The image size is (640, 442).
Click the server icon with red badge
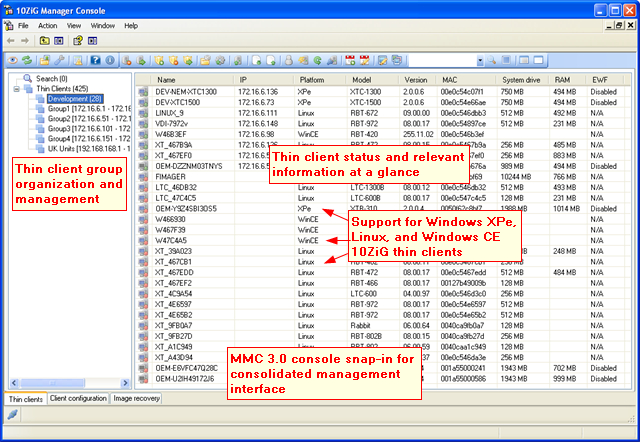click(127, 61)
